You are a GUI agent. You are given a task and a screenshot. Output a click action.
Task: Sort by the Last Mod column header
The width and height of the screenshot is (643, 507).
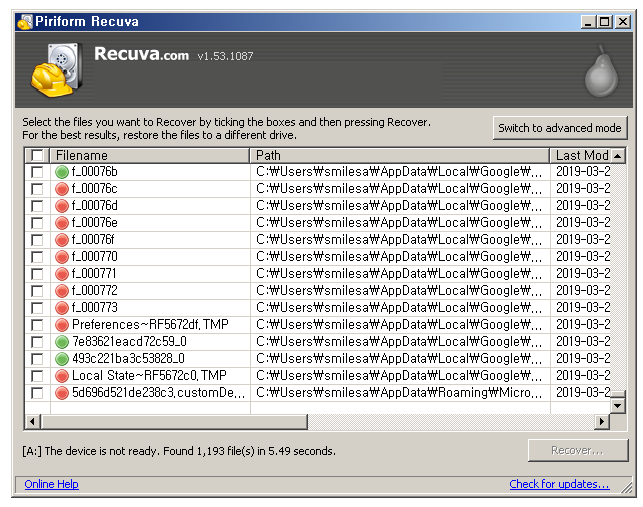click(x=580, y=155)
